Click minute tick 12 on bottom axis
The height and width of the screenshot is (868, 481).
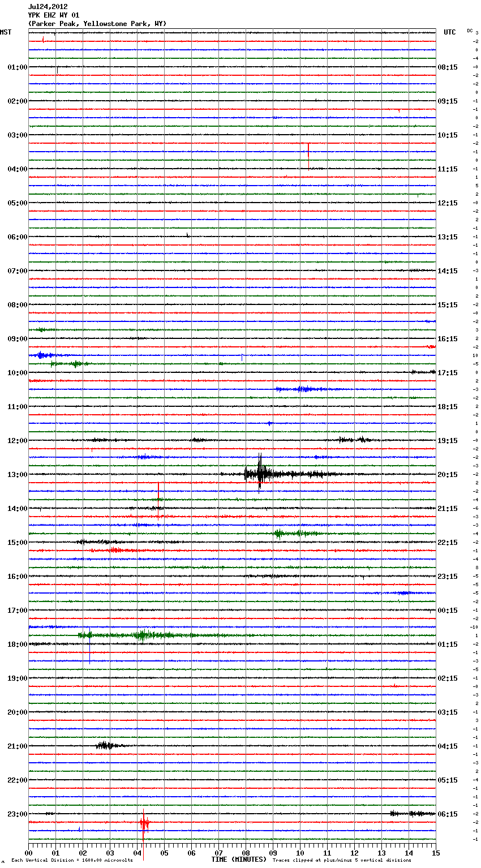pyautogui.click(x=354, y=853)
